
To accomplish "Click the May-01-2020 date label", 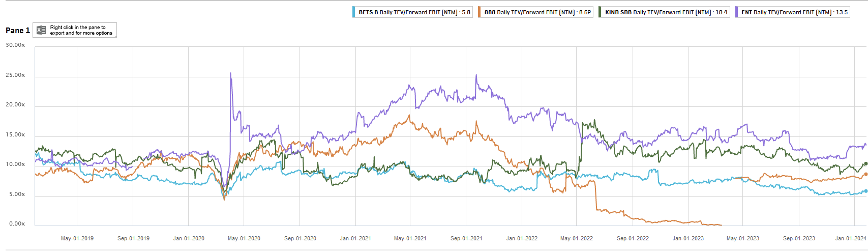I will (x=244, y=238).
